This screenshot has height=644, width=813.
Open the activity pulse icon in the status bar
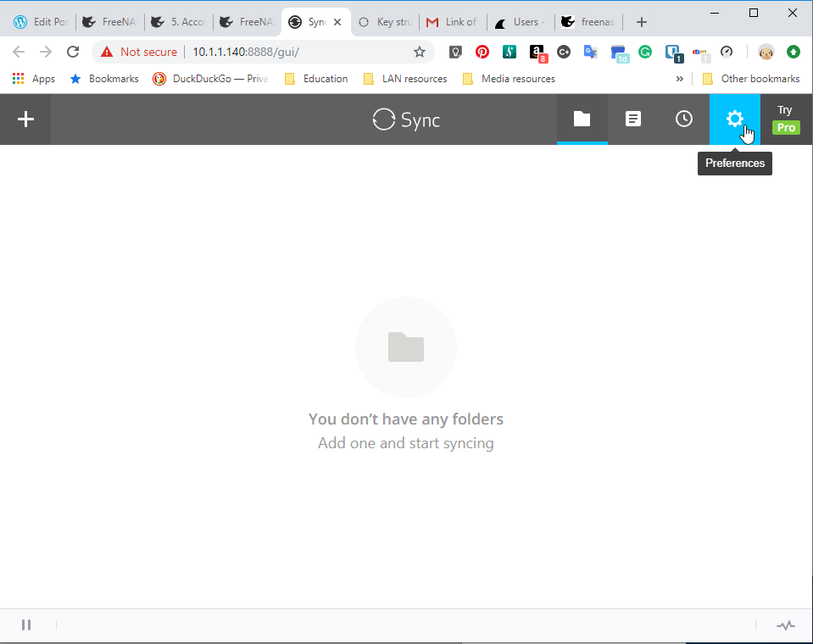pyautogui.click(x=786, y=625)
